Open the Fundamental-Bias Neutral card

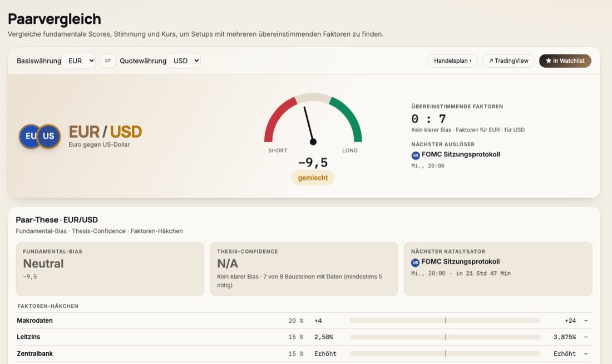110,268
